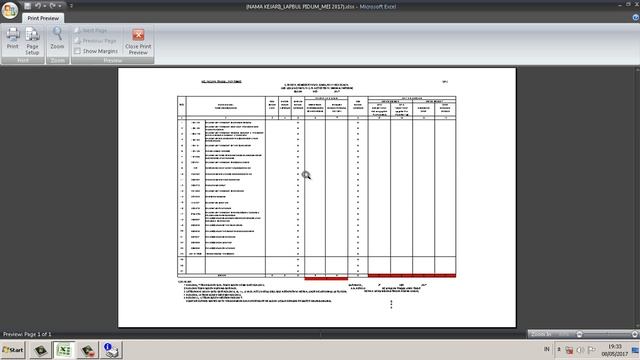Click the Redo arrow icon
The width and height of the screenshot is (640, 360).
53,6
